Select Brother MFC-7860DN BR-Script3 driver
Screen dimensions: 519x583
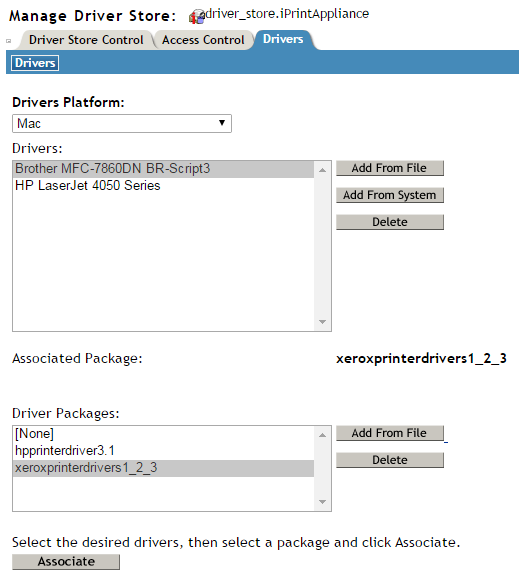[163, 169]
